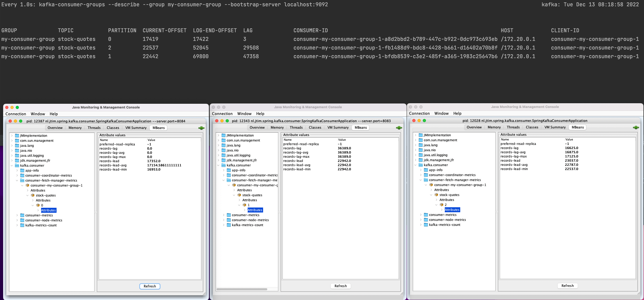Viewport: 644px width, 300px height.
Task: Click the partition 2 bean icon in the pid 12028 window
Action: point(441,205)
